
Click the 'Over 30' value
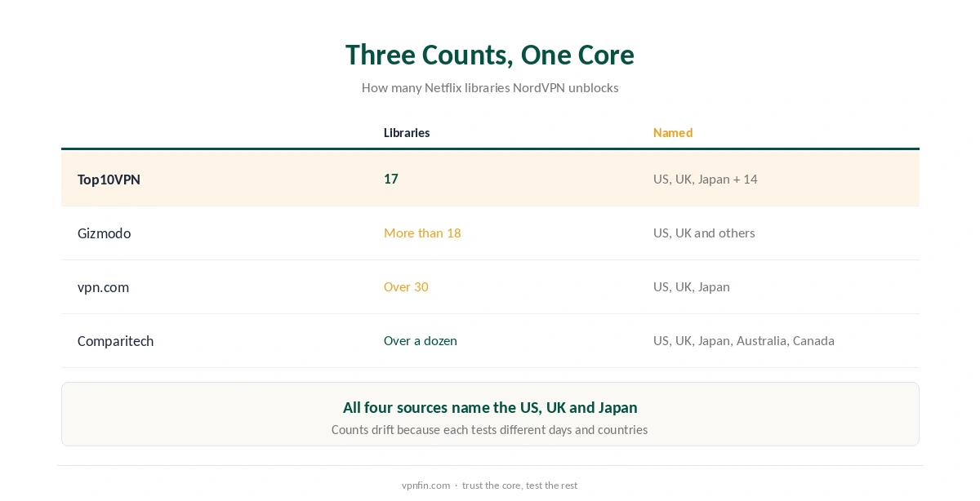(x=406, y=286)
